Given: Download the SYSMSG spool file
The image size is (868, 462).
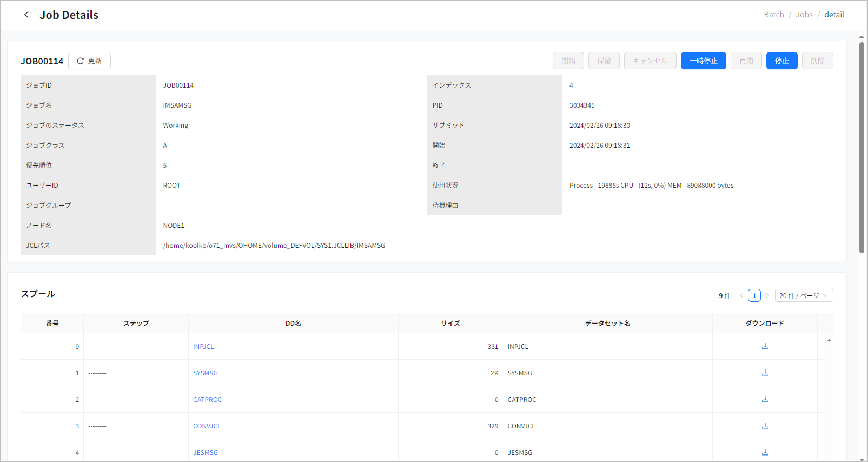Looking at the screenshot, I should pos(765,373).
